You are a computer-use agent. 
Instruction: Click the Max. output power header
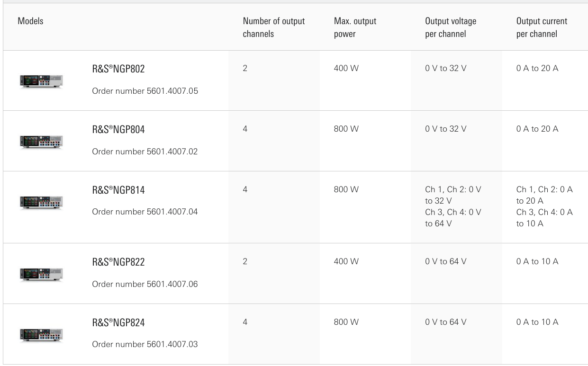(355, 27)
